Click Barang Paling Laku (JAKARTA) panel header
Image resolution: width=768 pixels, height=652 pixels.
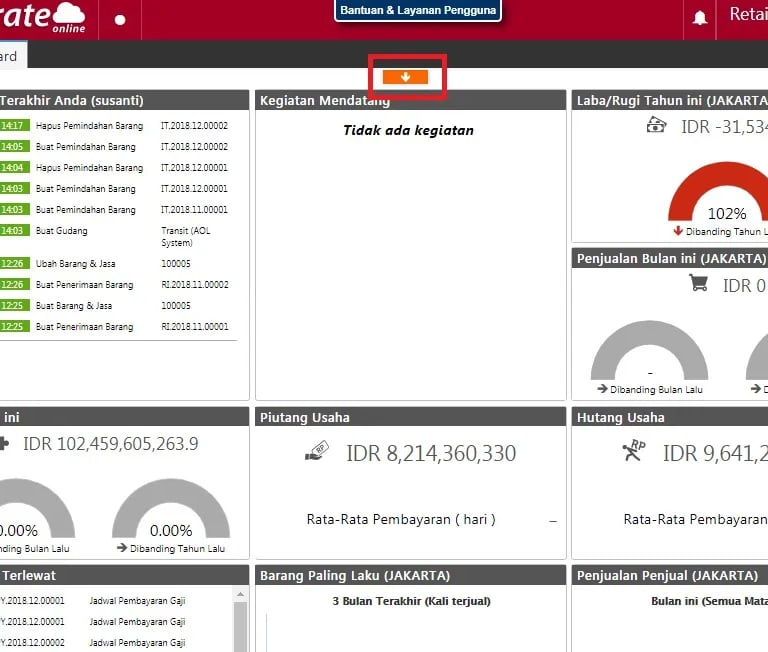coord(410,575)
